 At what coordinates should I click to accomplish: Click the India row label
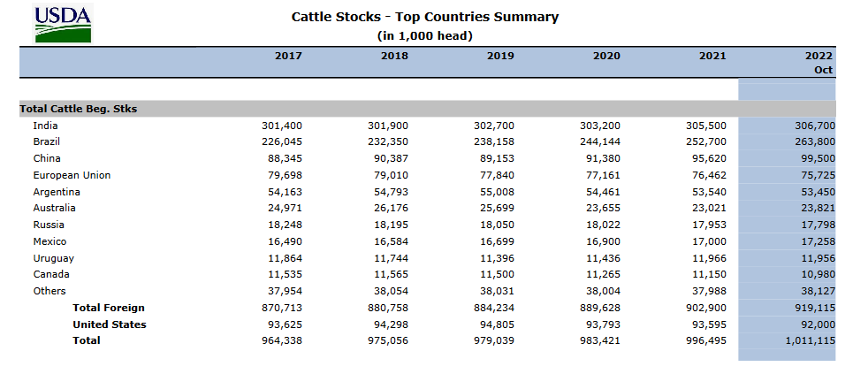45,126
